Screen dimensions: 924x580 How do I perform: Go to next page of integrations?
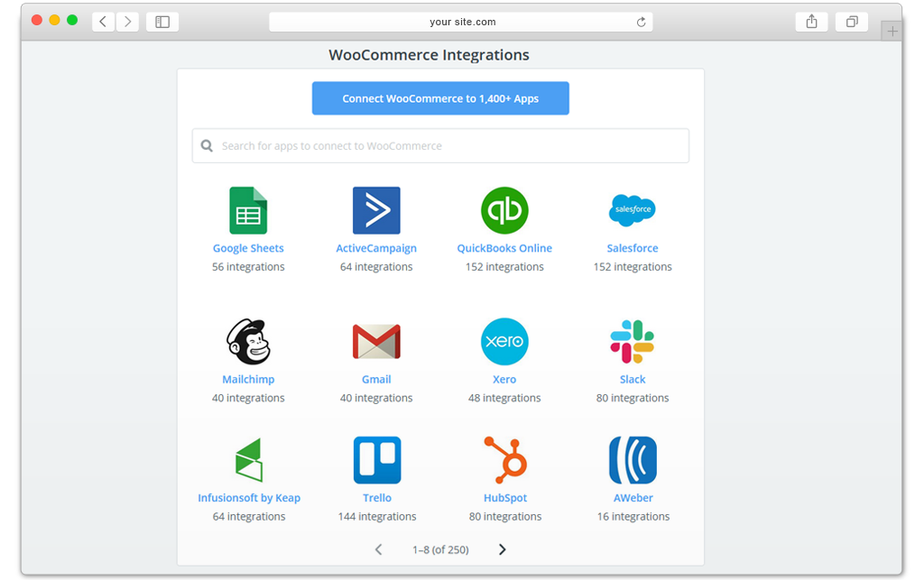502,549
